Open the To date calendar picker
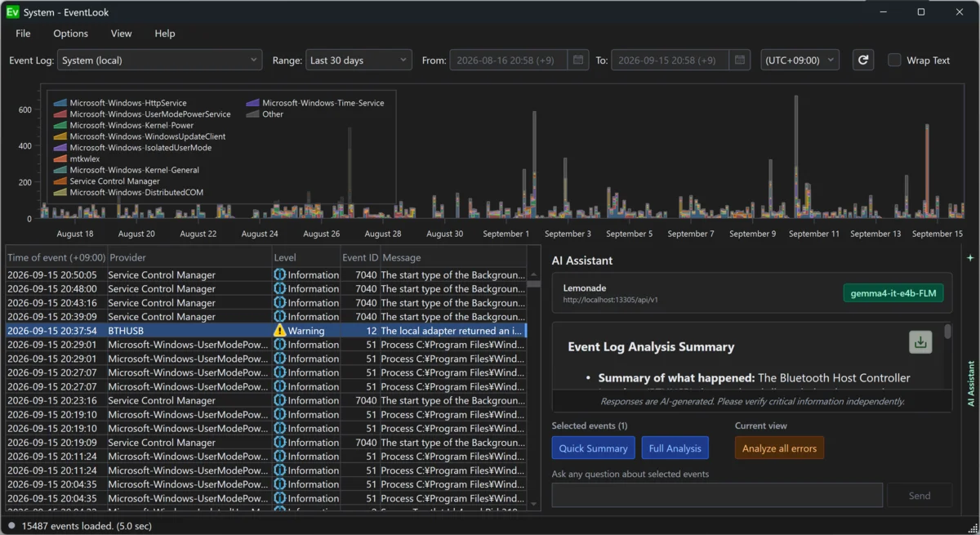The height and width of the screenshot is (535, 980). pos(740,60)
